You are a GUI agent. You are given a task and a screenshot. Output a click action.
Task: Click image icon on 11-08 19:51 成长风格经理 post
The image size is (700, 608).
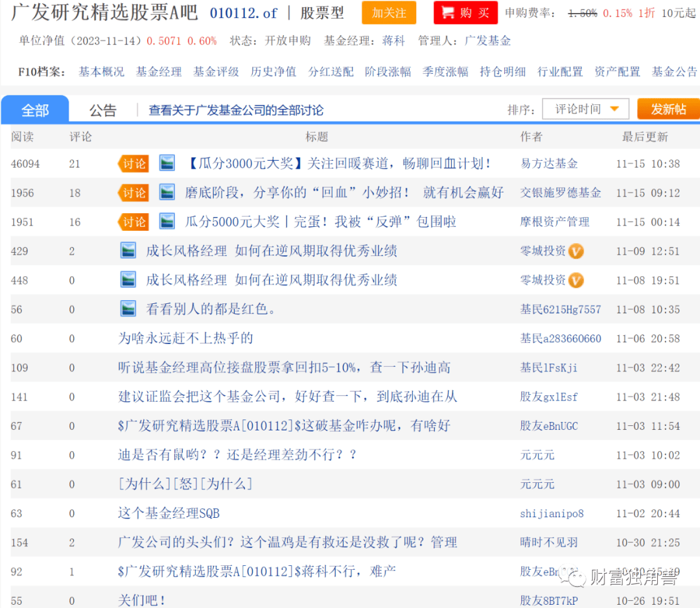pyautogui.click(x=128, y=280)
